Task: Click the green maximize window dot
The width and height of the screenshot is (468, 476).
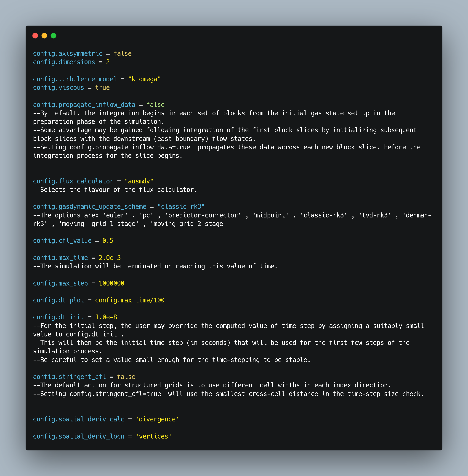Action: (53, 36)
